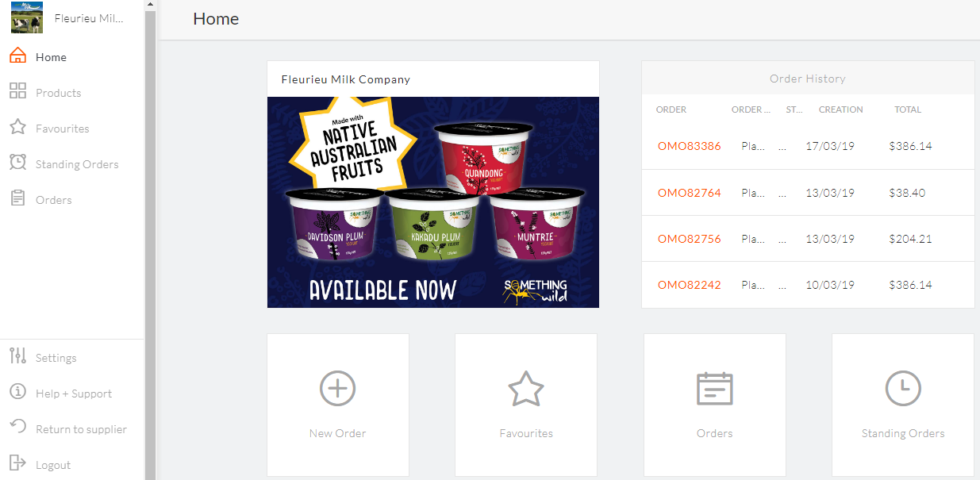Open the Favourites star tile

pos(526,405)
